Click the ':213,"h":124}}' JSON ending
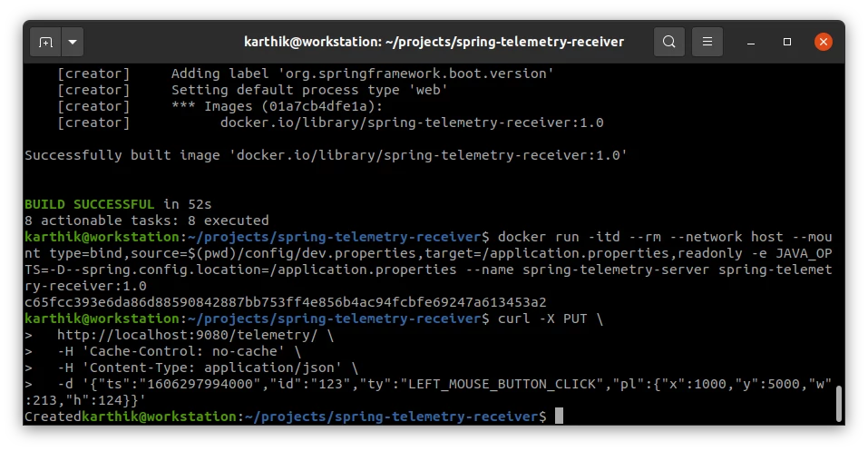The height and width of the screenshot is (451, 868). pos(86,400)
